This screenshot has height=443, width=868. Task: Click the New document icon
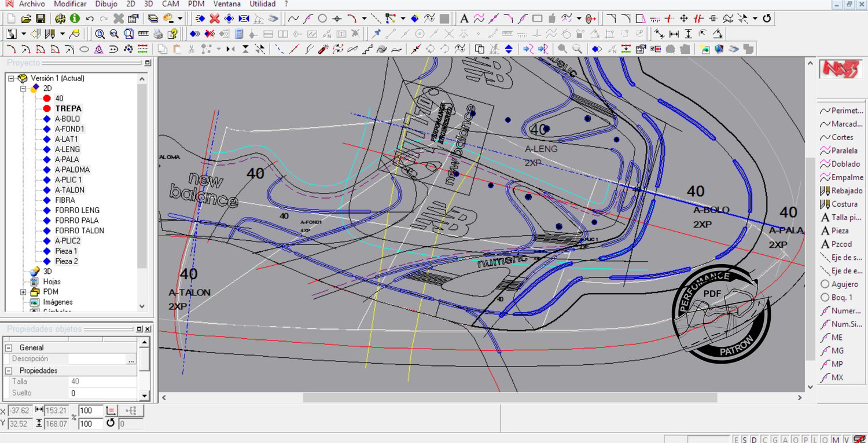[12, 19]
